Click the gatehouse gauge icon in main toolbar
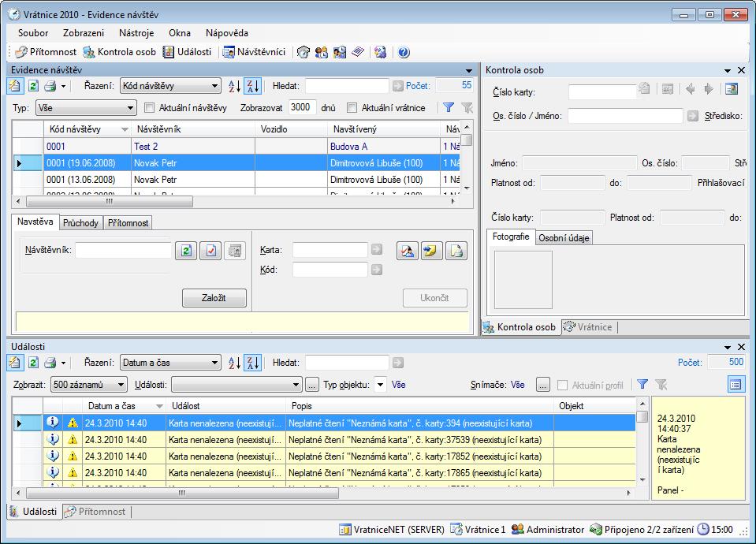 pos(303,52)
